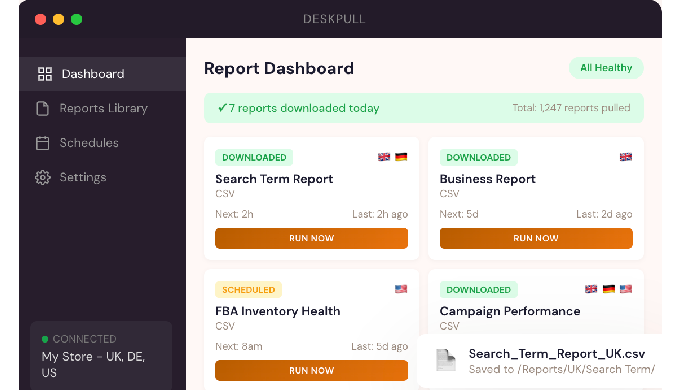Open Settings section
The height and width of the screenshot is (390, 680).
102,177
